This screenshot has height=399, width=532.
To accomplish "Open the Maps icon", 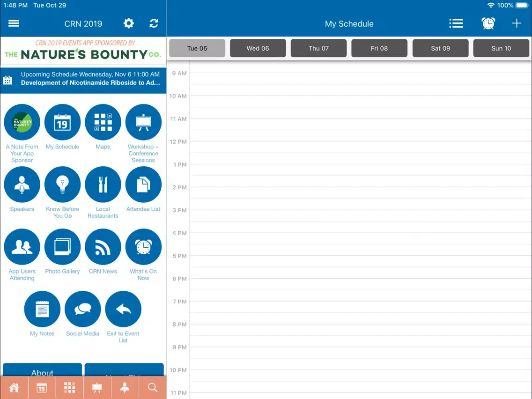I will tap(103, 122).
